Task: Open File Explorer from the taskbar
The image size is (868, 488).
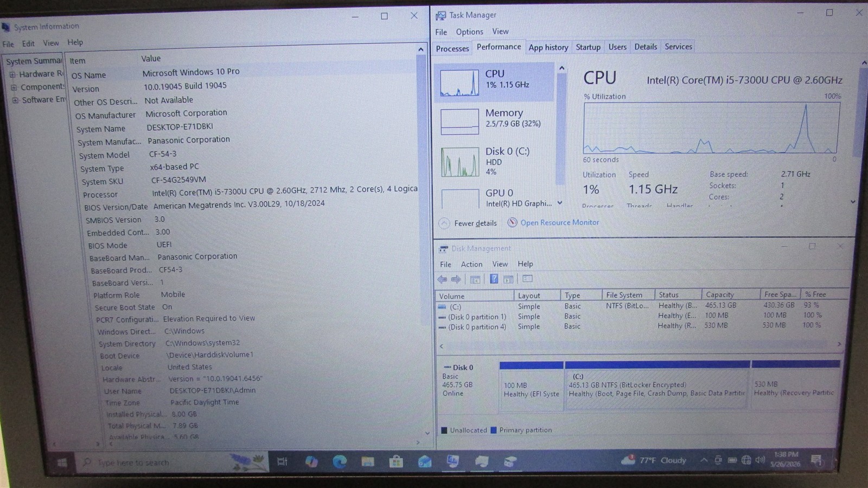Action: pyautogui.click(x=368, y=461)
